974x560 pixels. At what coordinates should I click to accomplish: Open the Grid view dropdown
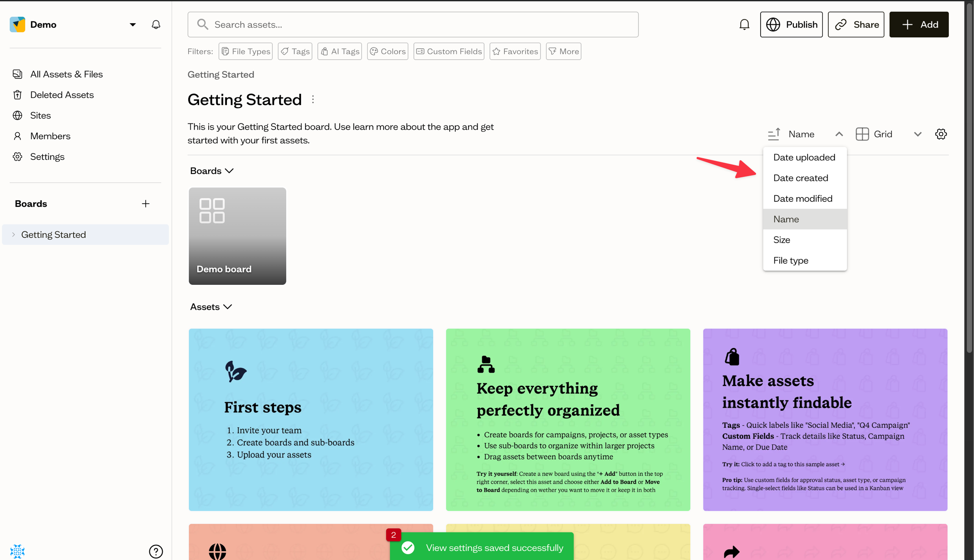click(x=918, y=134)
